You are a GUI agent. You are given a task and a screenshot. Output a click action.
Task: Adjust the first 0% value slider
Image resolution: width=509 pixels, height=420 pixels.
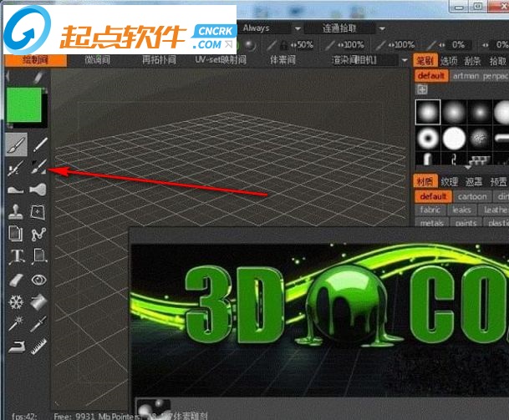(x=453, y=45)
